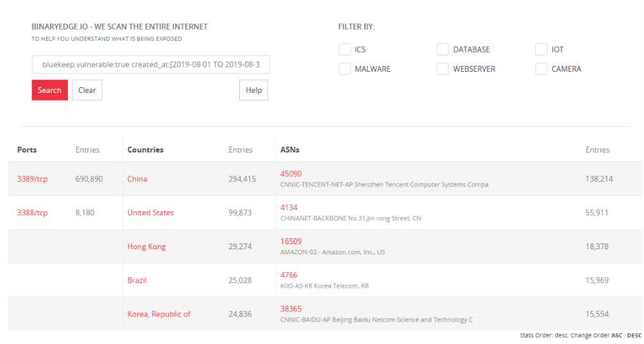Select China in the Countries list
Image resolution: width=644 pixels, height=344 pixels.
point(137,179)
